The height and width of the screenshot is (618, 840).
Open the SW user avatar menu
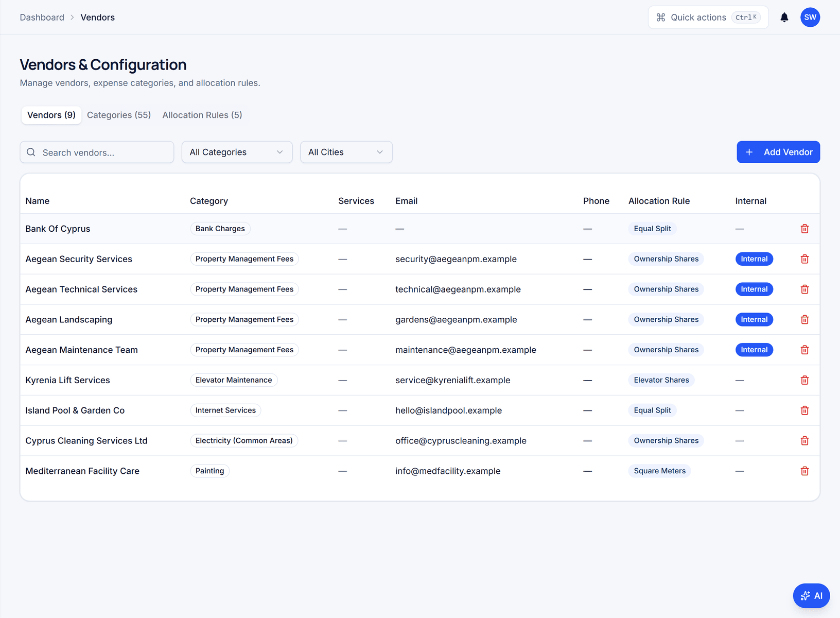pos(810,18)
